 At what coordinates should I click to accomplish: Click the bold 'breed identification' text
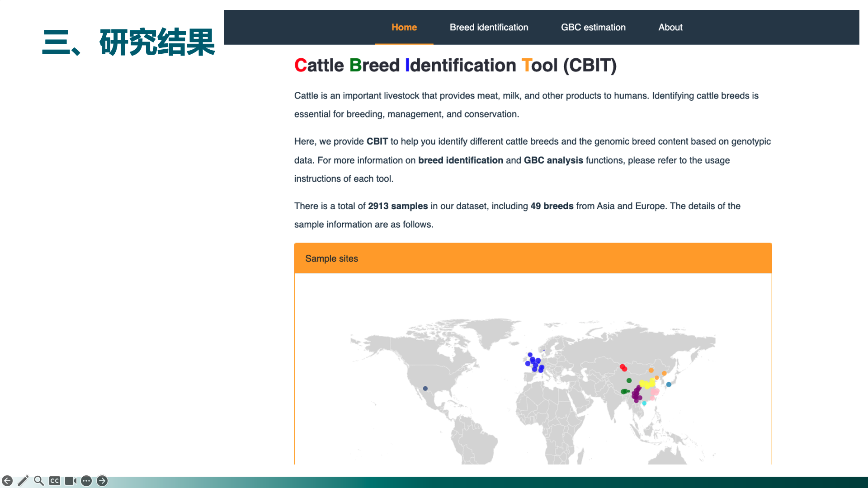[460, 160]
